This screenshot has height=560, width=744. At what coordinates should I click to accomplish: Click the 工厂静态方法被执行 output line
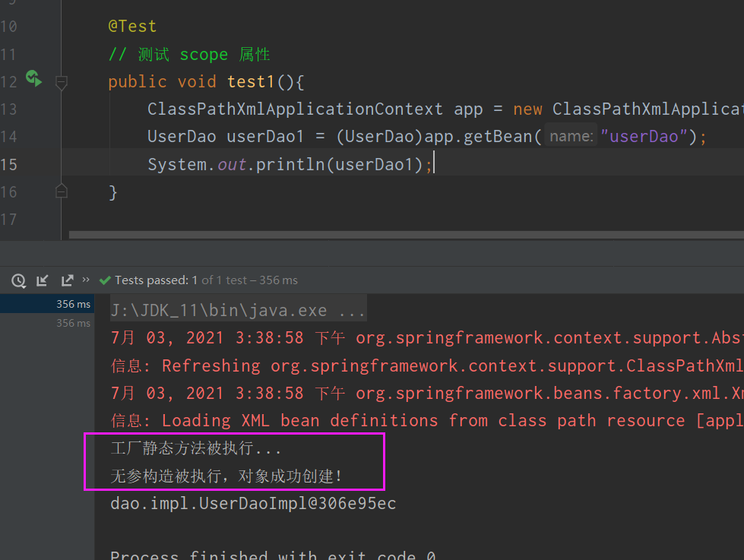[x=196, y=448]
